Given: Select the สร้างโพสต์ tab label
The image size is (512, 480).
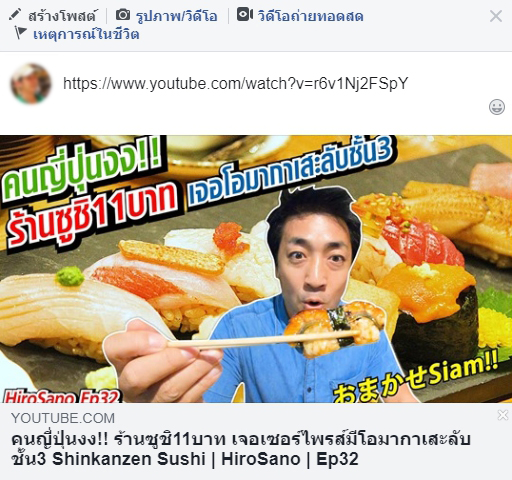Looking at the screenshot, I should tap(63, 16).
